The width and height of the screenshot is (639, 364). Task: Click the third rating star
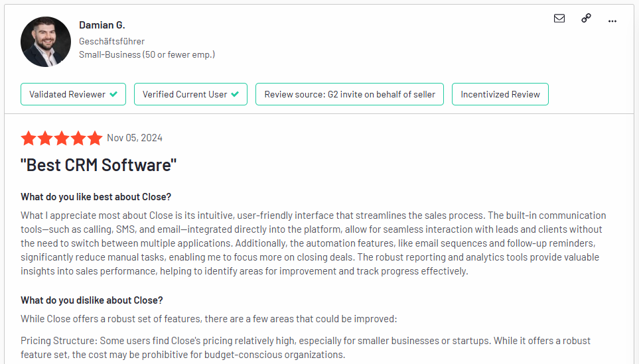[x=62, y=138]
